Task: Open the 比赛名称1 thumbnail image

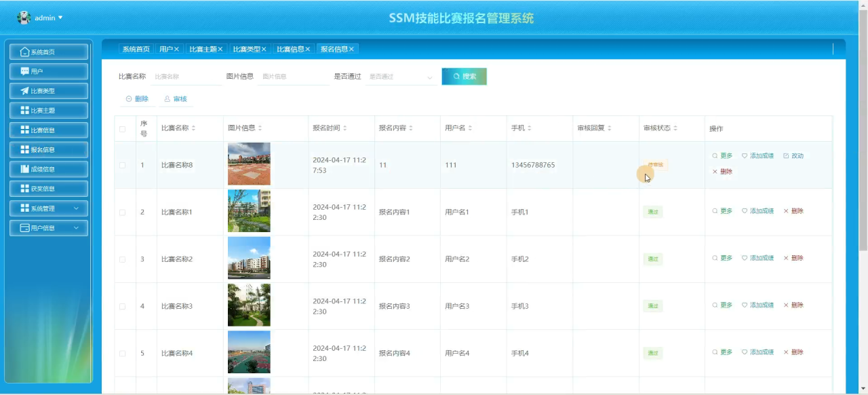Action: pyautogui.click(x=249, y=211)
